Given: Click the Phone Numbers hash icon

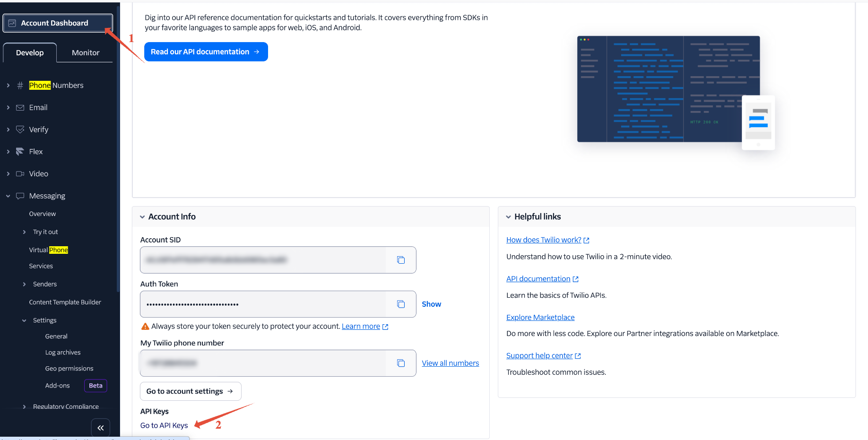Looking at the screenshot, I should [20, 86].
